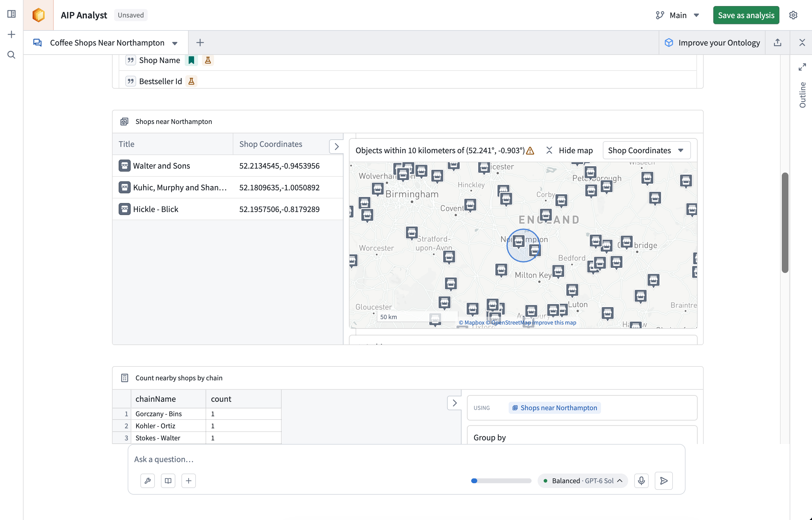Click Hide map button

569,150
